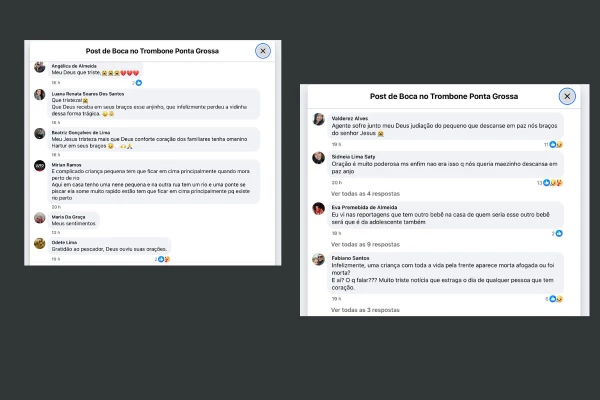This screenshot has width=600, height=400.
Task: Close the left Boca no Trombone post dialog
Action: click(x=263, y=51)
